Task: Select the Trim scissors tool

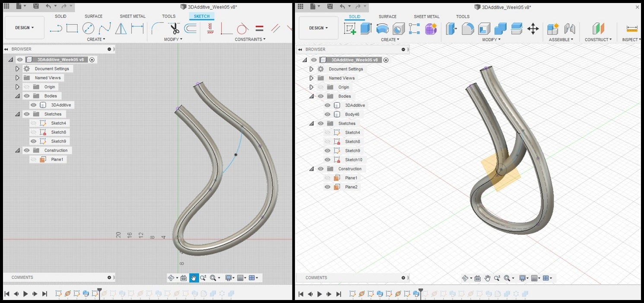Action: (174, 28)
